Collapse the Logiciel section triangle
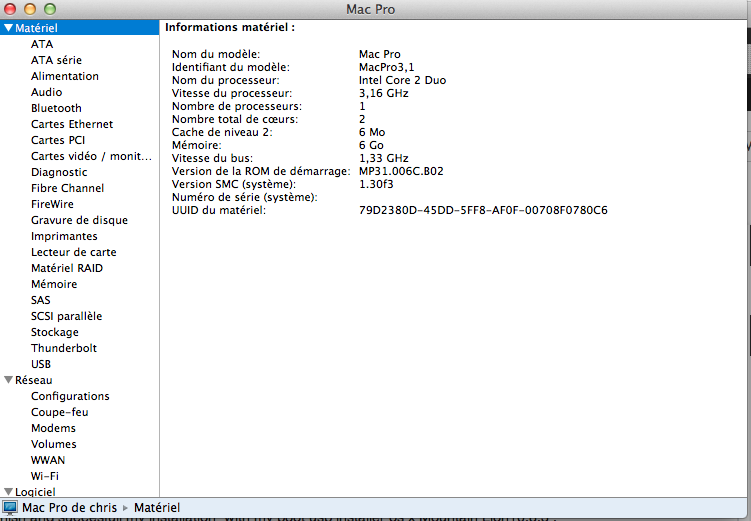 8,492
